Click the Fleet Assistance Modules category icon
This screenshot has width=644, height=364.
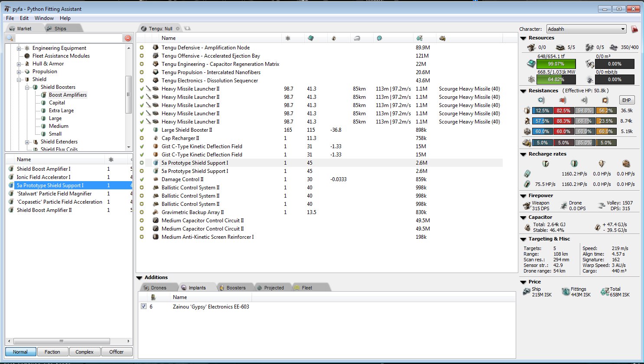pyautogui.click(x=27, y=56)
